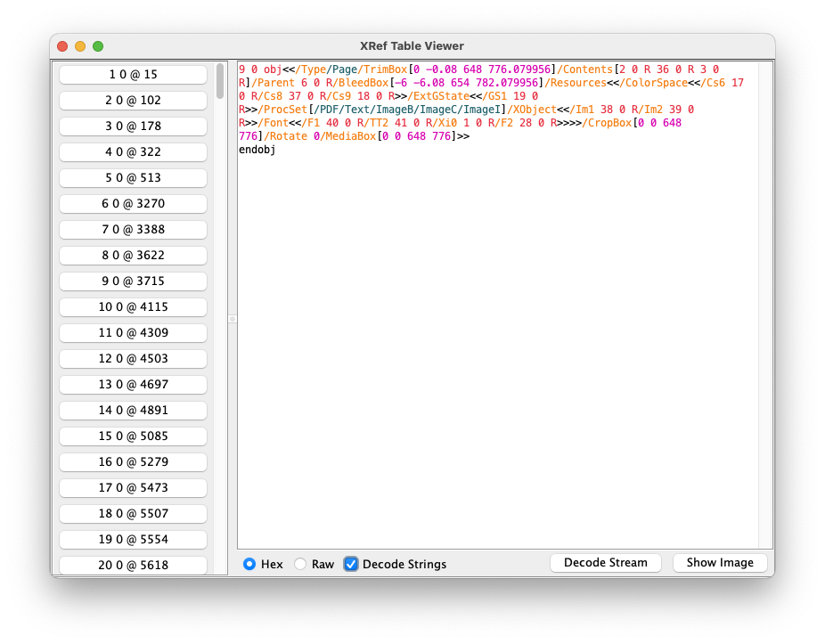Image resolution: width=825 pixels, height=644 pixels.
Task: Click the "/XObject" key in object text
Action: [532, 110]
